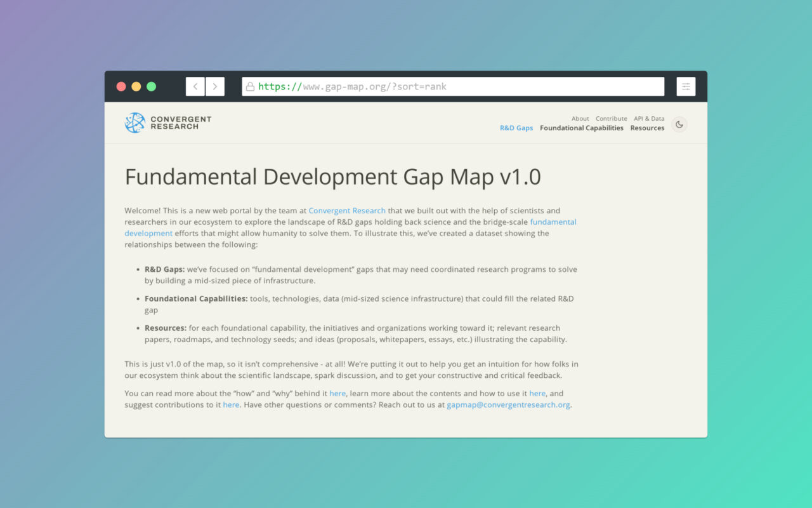Email gapmap@convergentresearch.org via the link
Screen dimensions: 812x508
point(507,404)
